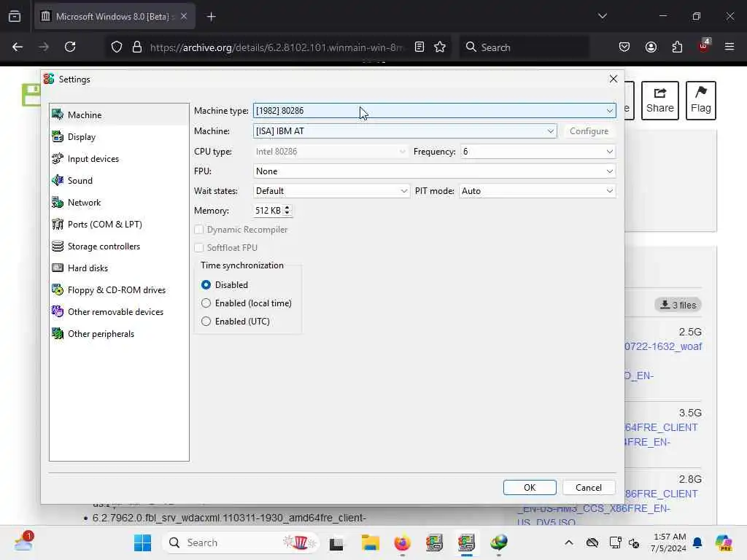Click the Share button on archive.org
747x560 pixels.
tap(659, 101)
